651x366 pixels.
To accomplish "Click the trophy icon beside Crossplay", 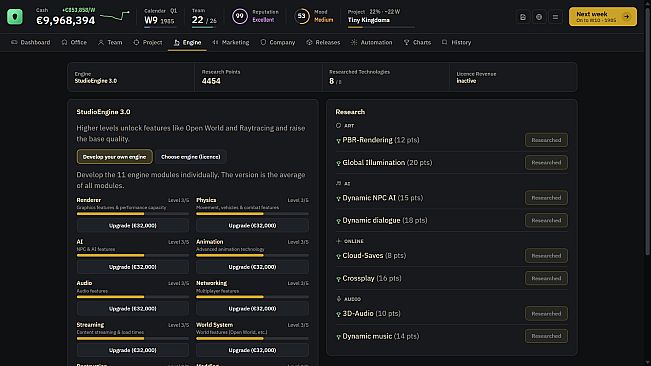I will click(338, 279).
